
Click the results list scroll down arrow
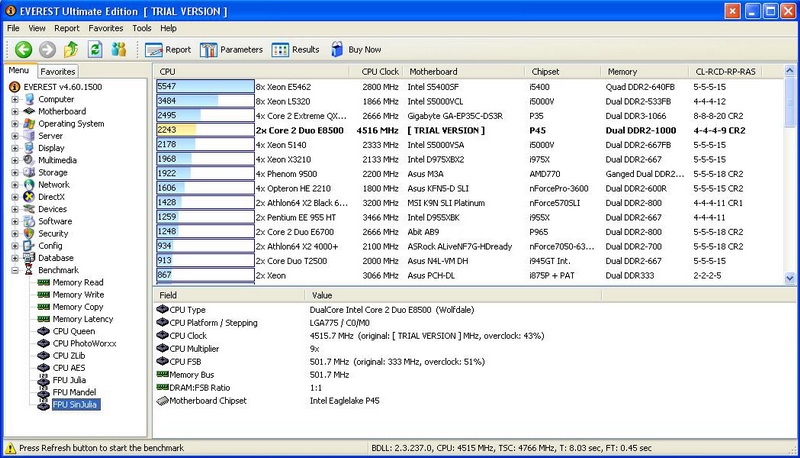[790, 278]
